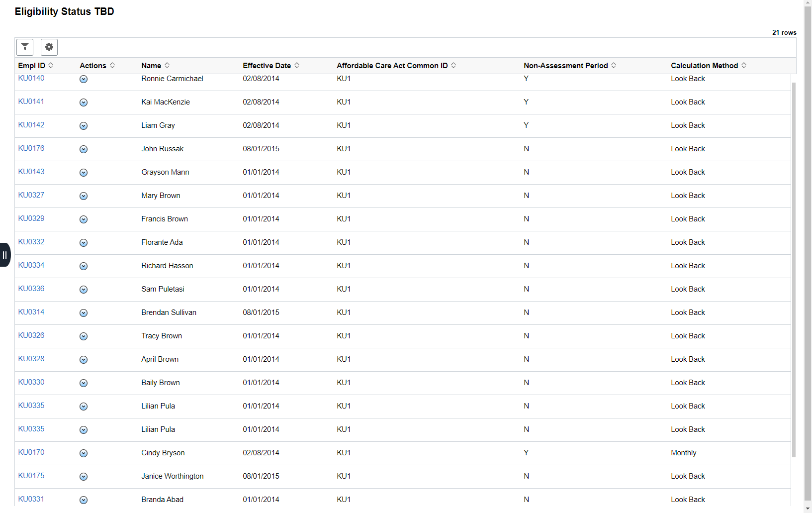Screen dimensions: 812x513
Task: Select the KU0175 employee ID
Action: tap(31, 476)
